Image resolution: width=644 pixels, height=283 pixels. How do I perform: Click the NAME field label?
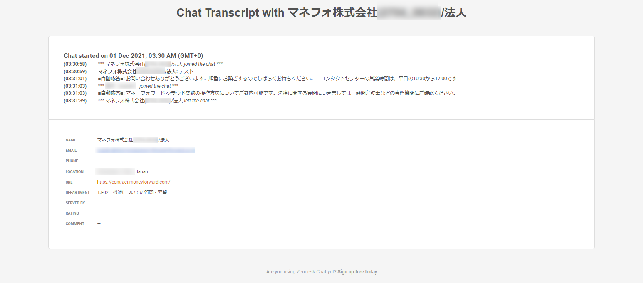pyautogui.click(x=71, y=140)
